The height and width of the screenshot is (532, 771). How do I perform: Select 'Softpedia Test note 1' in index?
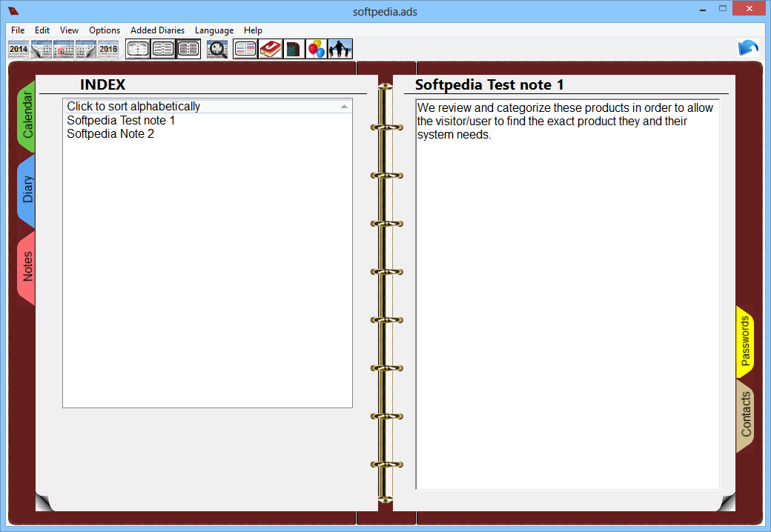(121, 120)
